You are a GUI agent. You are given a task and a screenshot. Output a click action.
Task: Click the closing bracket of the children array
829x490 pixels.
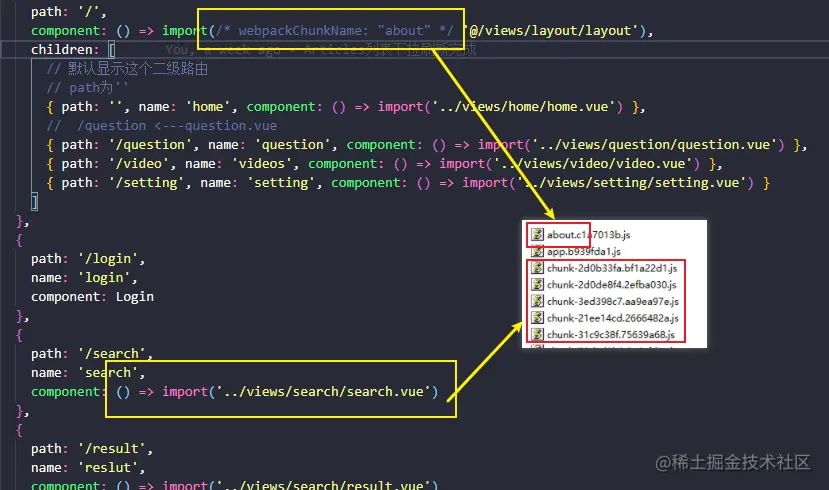click(x=35, y=201)
